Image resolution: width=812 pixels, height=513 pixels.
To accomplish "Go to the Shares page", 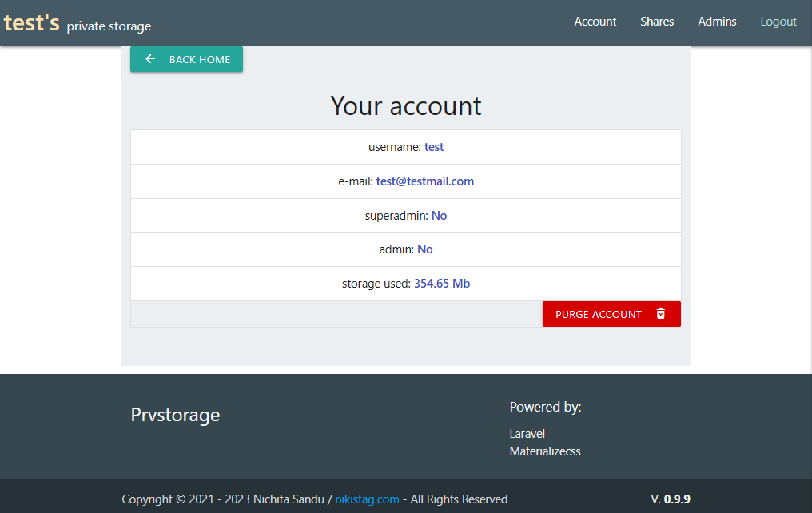I will pyautogui.click(x=657, y=22).
